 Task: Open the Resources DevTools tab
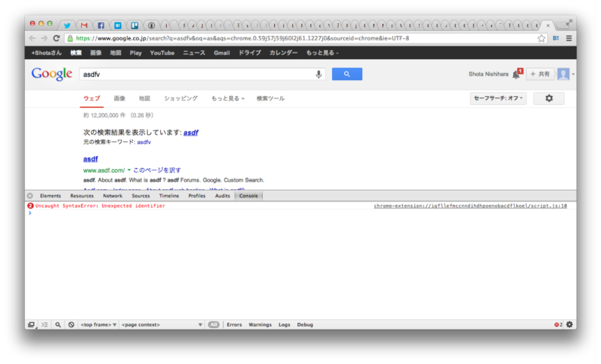[82, 196]
